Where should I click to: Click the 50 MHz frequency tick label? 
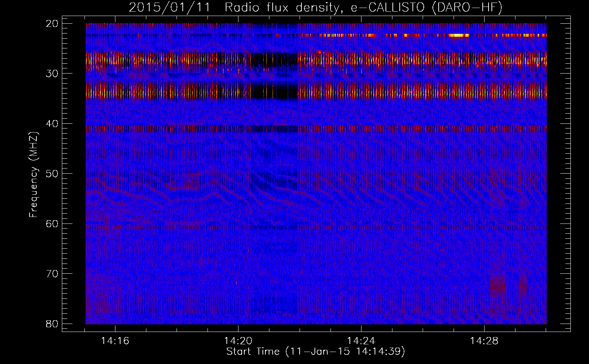coord(52,174)
